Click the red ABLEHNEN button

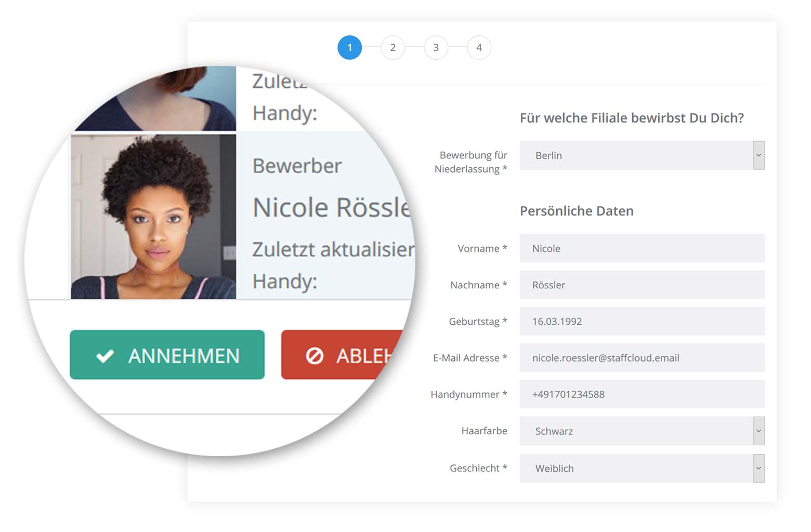338,355
